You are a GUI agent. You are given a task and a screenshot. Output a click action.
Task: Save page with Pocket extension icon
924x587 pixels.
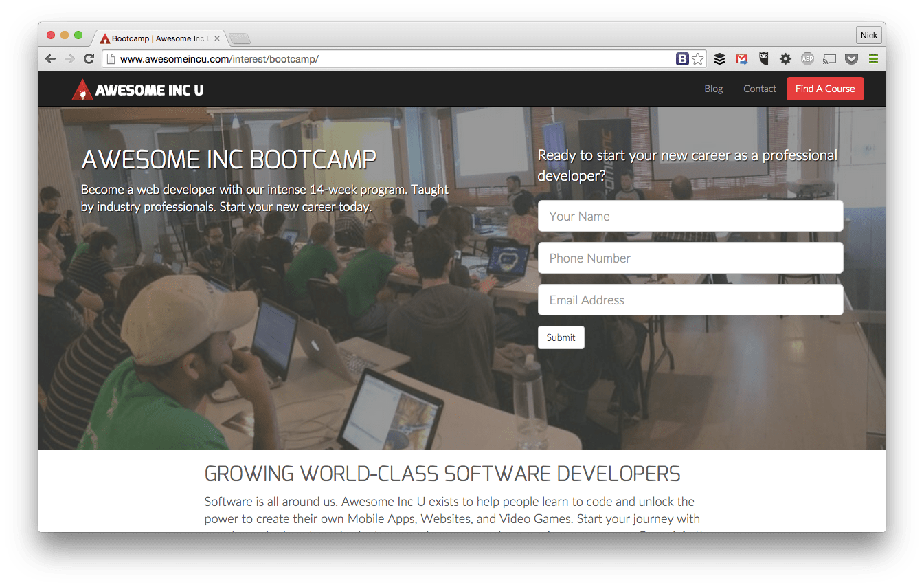[851, 59]
